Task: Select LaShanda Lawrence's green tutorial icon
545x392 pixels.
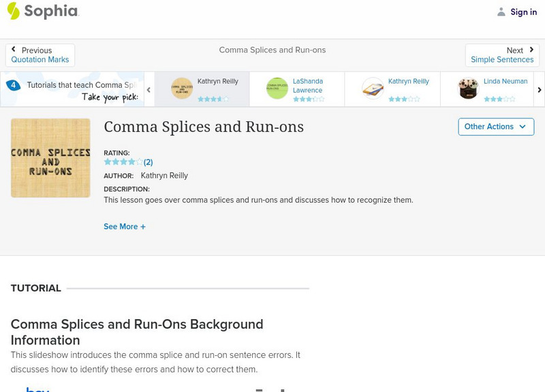Action: pos(277,88)
